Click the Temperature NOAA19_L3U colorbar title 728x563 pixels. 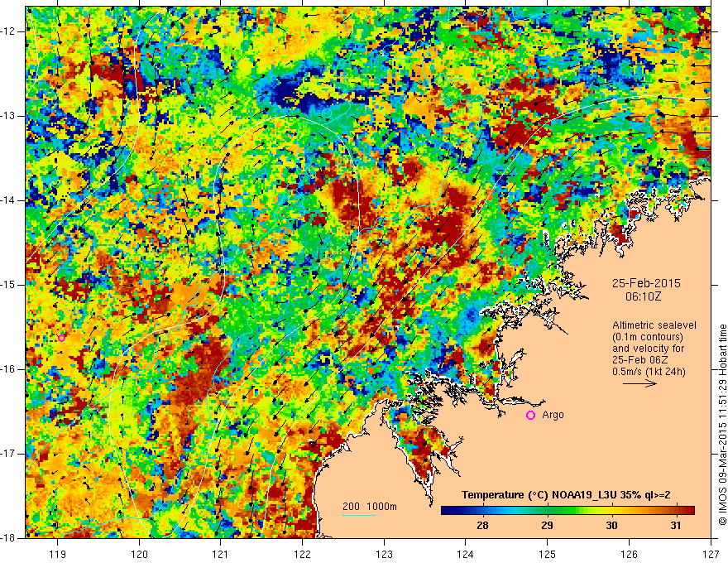(566, 495)
